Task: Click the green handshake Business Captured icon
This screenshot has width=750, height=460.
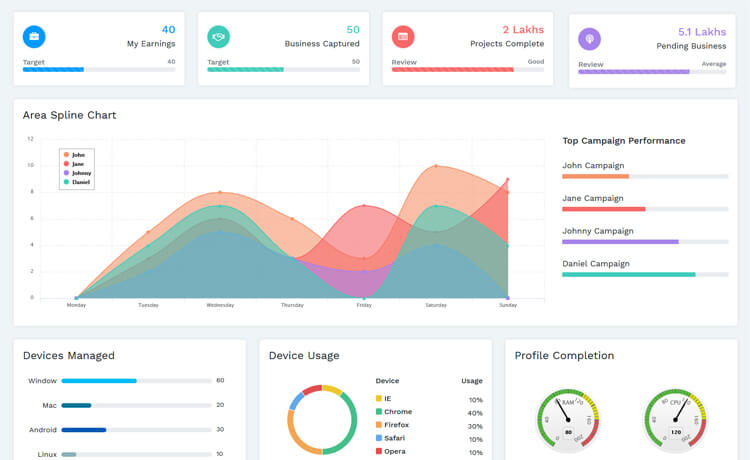Action: click(219, 37)
